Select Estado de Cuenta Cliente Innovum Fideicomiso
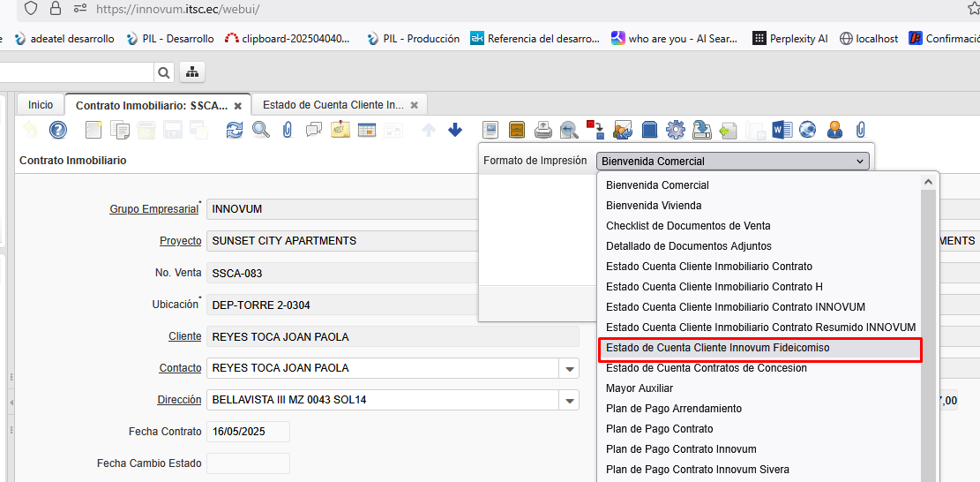980x482 pixels. tap(717, 348)
